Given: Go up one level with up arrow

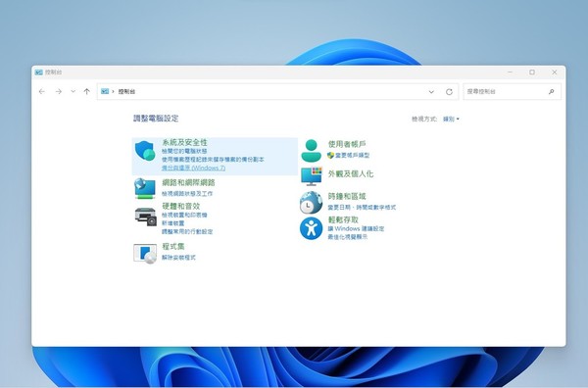Looking at the screenshot, I should pyautogui.click(x=86, y=91).
